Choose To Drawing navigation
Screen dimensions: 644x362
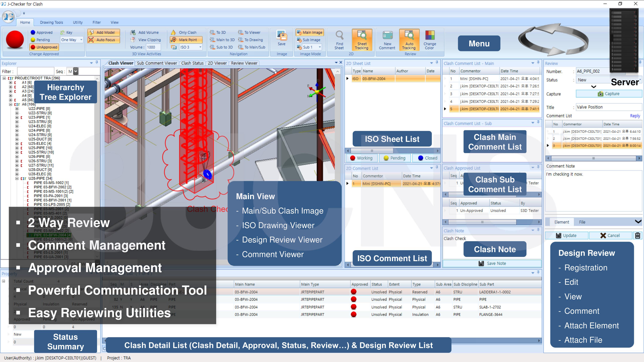(x=251, y=40)
